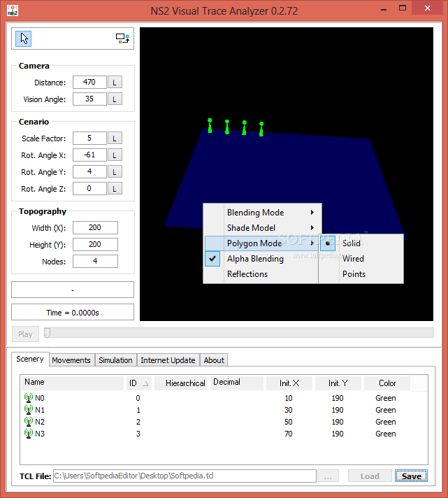This screenshot has height=498, width=448.
Task: Select the arrow pointer tool
Action: [x=24, y=38]
